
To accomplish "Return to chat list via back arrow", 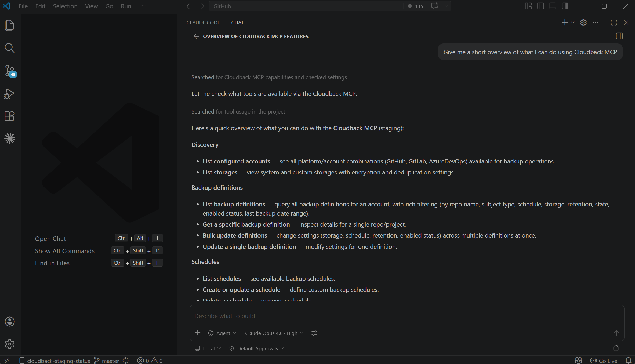I will (x=196, y=36).
